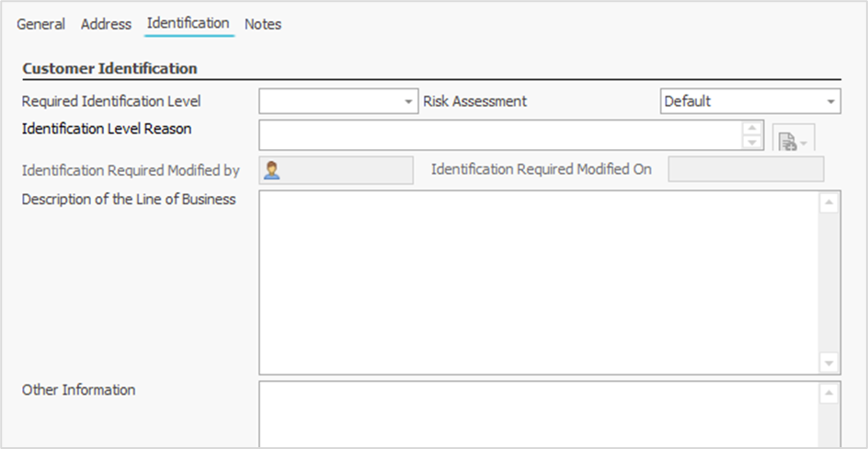Go to the Notes tab
The width and height of the screenshot is (868, 449).
click(263, 25)
